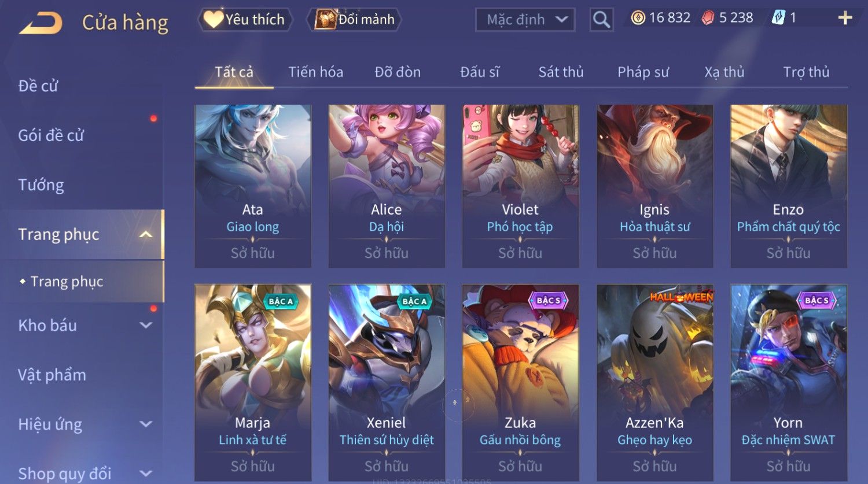Image resolution: width=868 pixels, height=484 pixels.
Task: Expand the Kho báu sidebar section
Action: 146,326
